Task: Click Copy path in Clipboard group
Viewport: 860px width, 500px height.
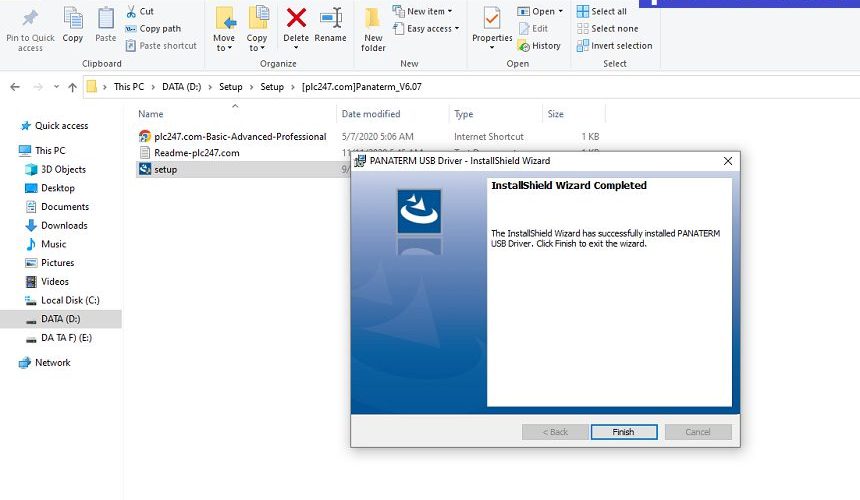Action: click(x=154, y=29)
